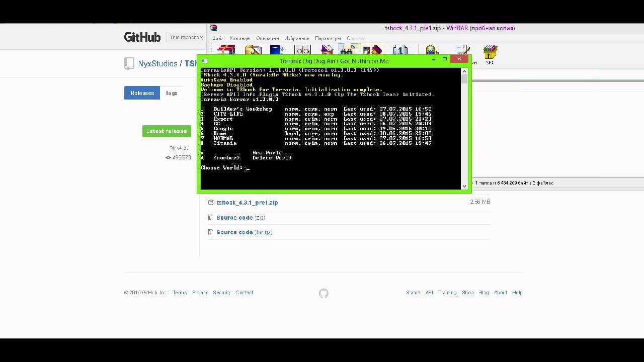Click the file icon beside Source code (tar.gz)
The height and width of the screenshot is (362, 644).
point(211,232)
